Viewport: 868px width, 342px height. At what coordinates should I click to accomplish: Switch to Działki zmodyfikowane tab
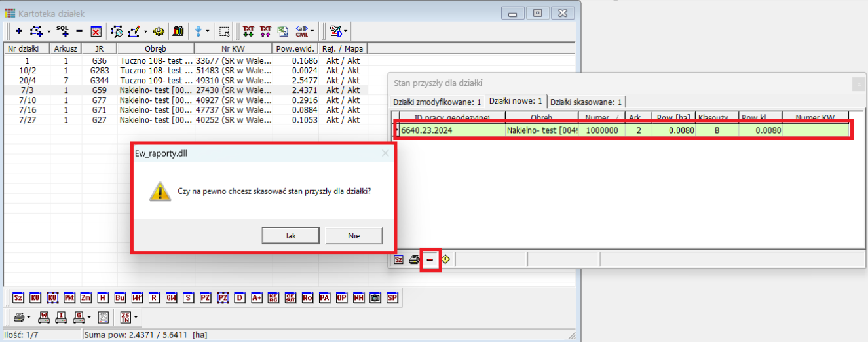437,102
